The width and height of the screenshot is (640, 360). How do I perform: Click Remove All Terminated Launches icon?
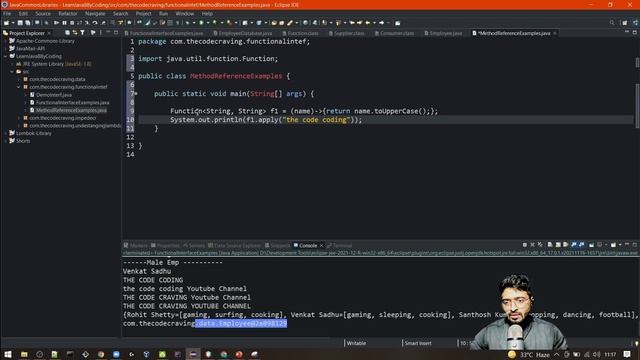pos(540,245)
